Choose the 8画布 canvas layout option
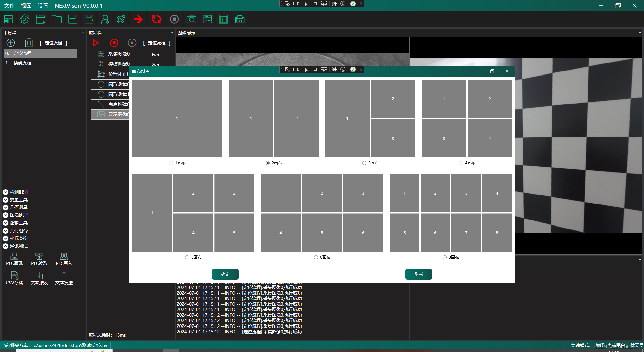Viewport: 644px width, 352px height. point(445,257)
